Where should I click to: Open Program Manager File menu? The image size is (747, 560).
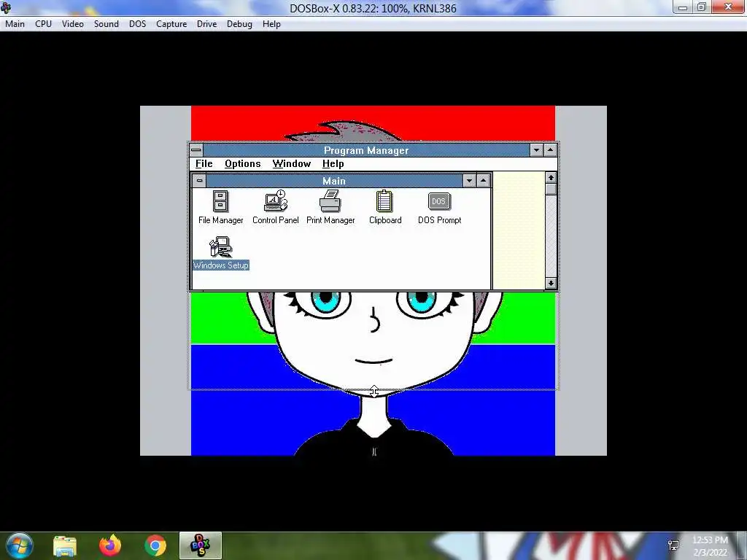(x=204, y=164)
